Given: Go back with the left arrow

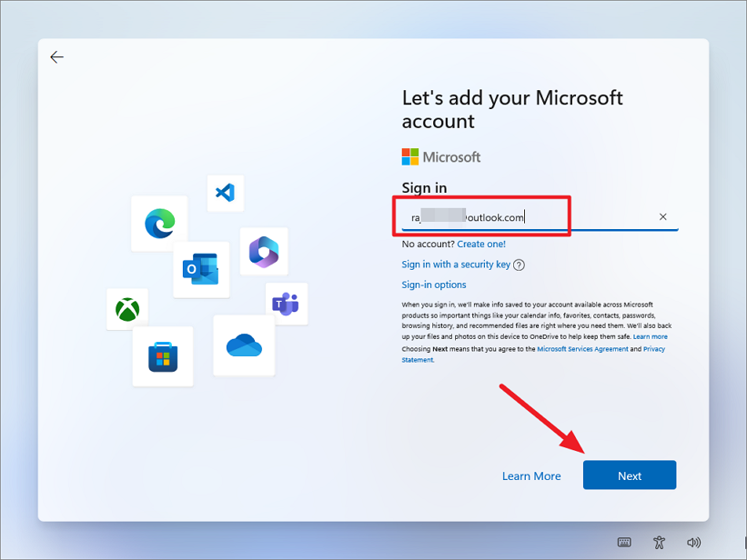Looking at the screenshot, I should [56, 57].
